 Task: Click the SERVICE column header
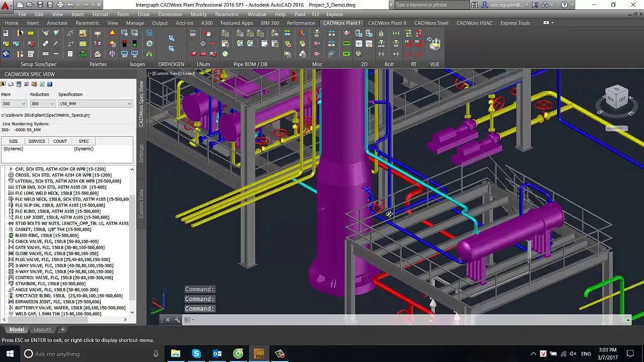coord(37,141)
